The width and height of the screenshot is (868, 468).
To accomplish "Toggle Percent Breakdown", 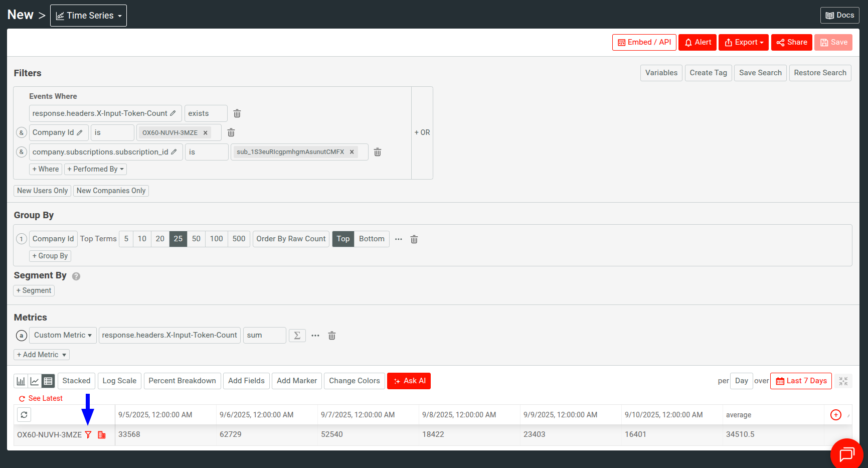I will (x=182, y=381).
